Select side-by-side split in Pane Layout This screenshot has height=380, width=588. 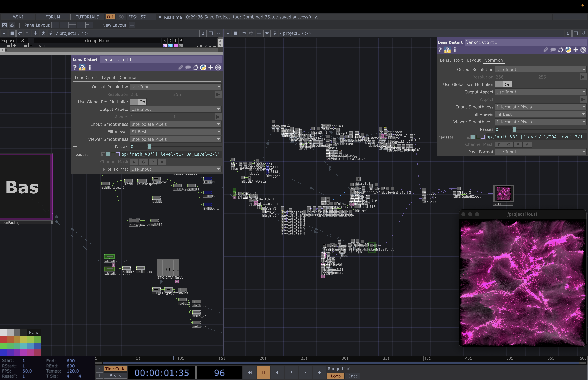click(64, 25)
